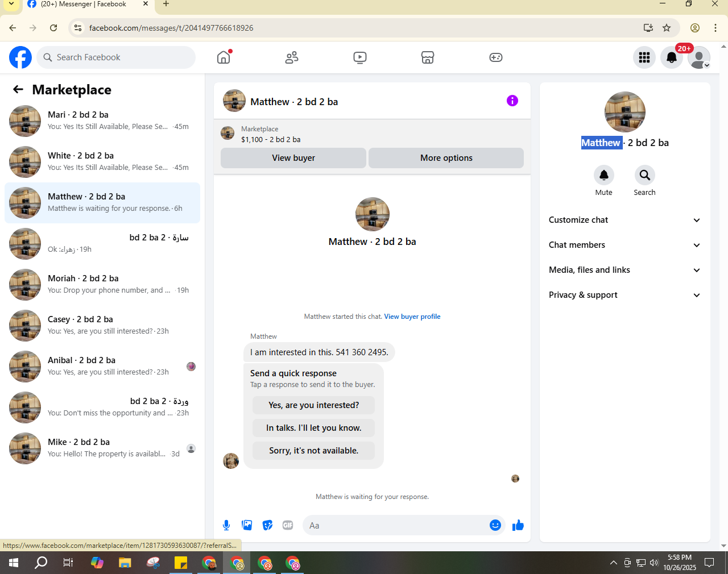
Task: Open the Friends icon in top navigation
Action: tap(292, 57)
